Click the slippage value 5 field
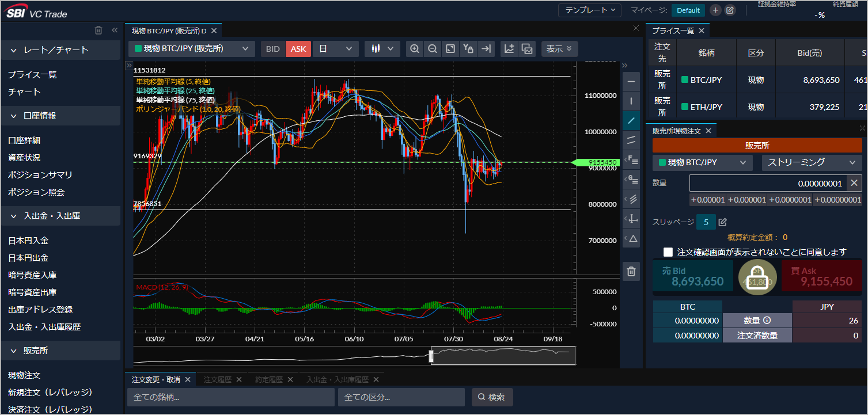 (x=706, y=222)
